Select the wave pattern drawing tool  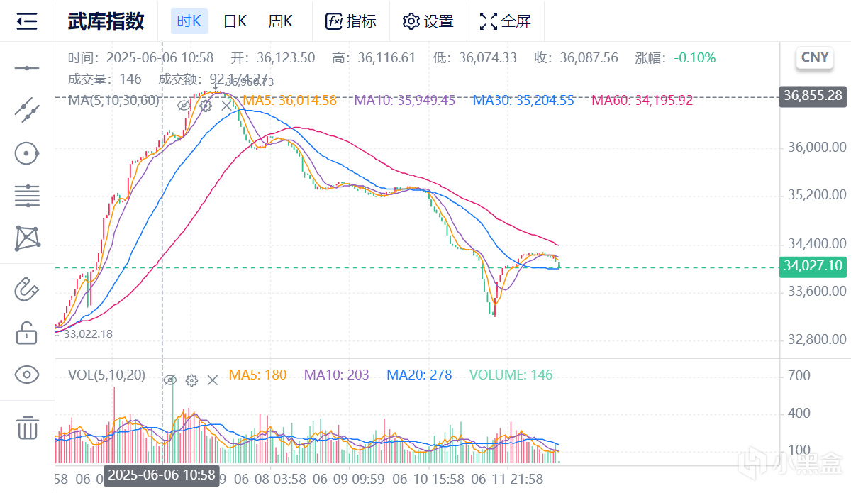point(27,238)
